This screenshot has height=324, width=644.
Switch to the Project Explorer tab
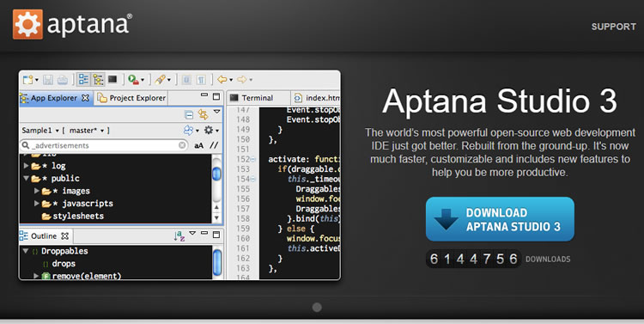131,98
